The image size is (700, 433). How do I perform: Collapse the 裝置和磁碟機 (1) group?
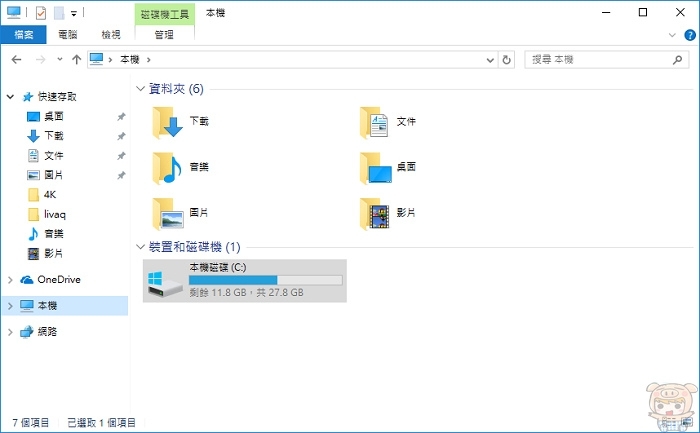(140, 246)
